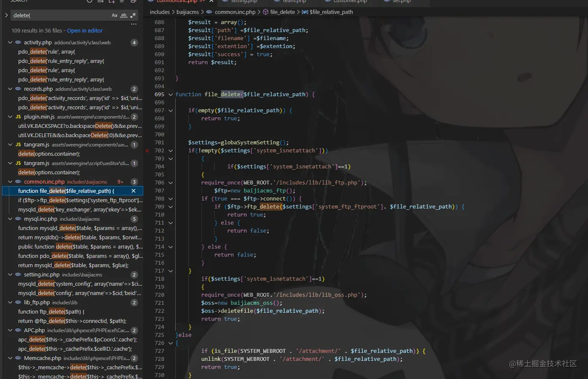Click PHP file icon of activity.php
Screen dimensions: 588x379
click(x=18, y=43)
